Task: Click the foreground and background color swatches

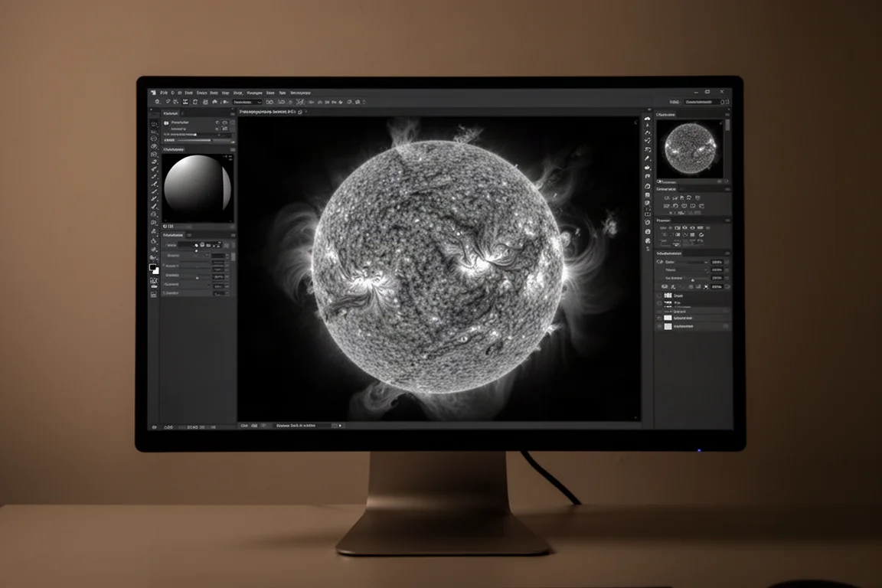Action: (x=154, y=269)
